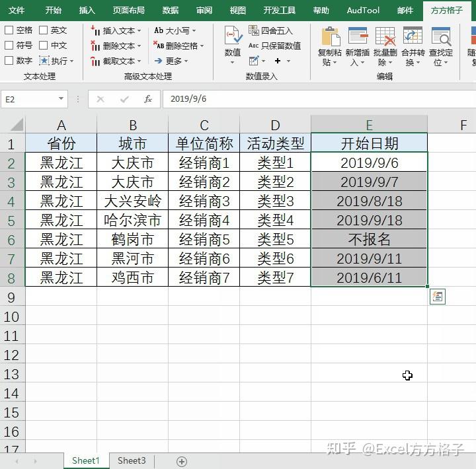476x469 pixels.
Task: Click the formula bar cancel X icon
Action: click(x=100, y=99)
